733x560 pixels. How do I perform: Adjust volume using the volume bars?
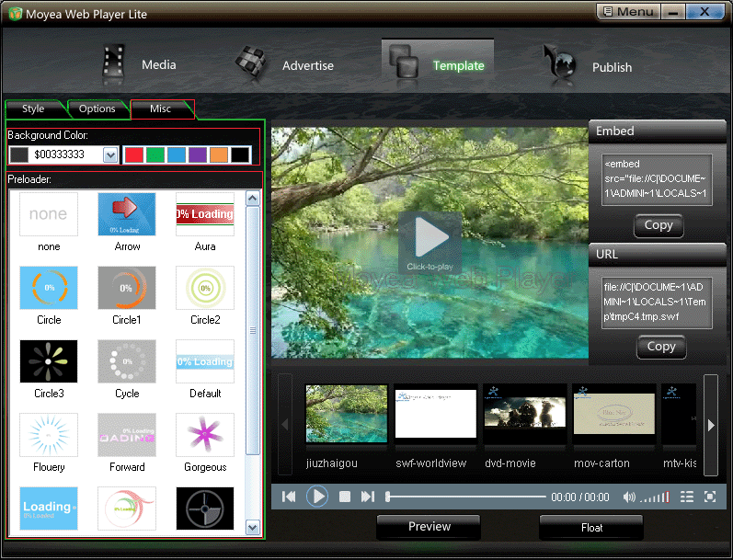(x=655, y=497)
